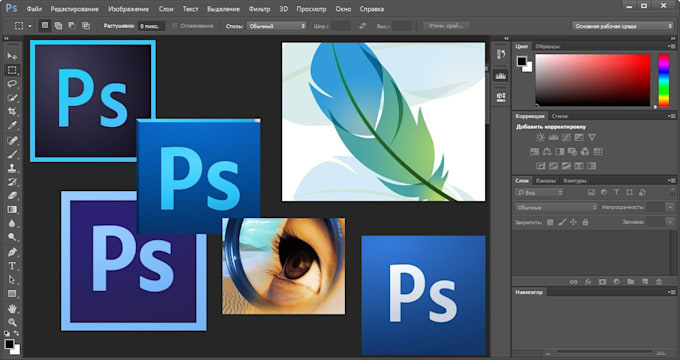
Task: Click the Brightness/Contrast sun adjustment icon
Action: point(540,137)
